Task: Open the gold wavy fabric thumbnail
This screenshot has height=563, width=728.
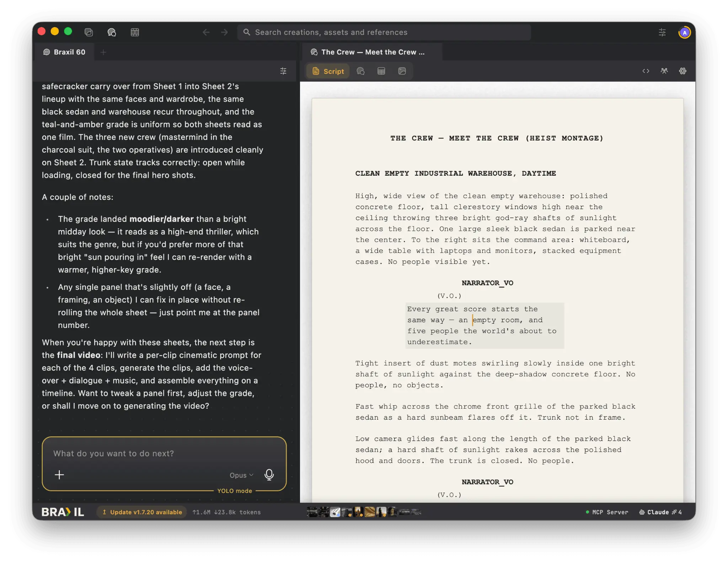Action: point(370,512)
